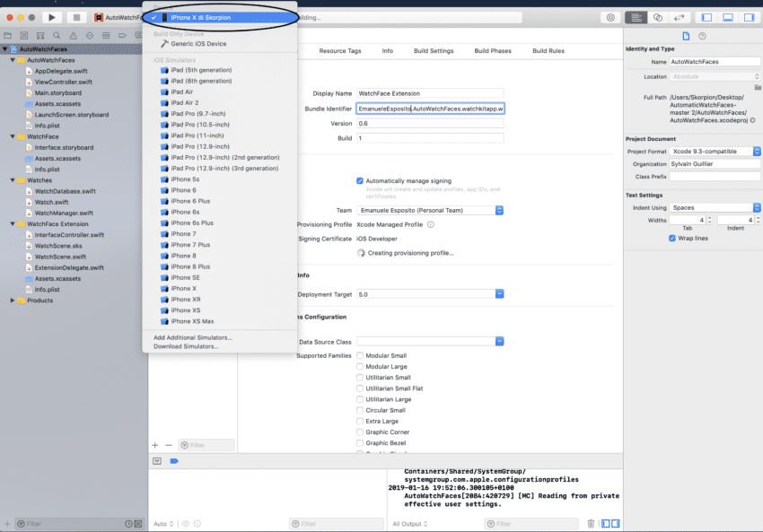The image size is (763, 532).
Task: Check the Utilitarian Large family
Action: click(360, 399)
